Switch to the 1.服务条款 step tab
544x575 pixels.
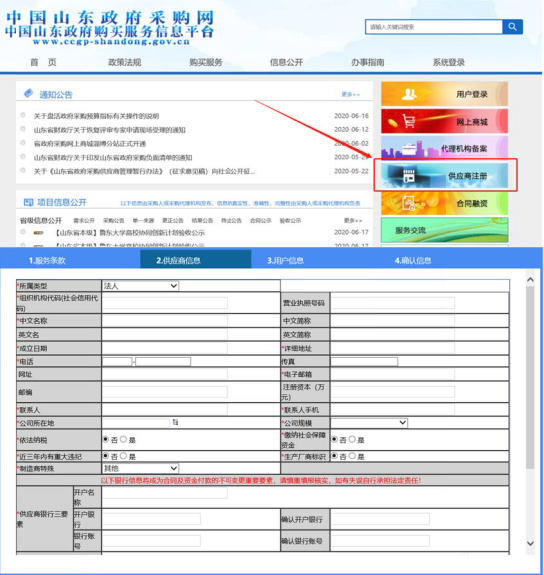[x=47, y=260]
